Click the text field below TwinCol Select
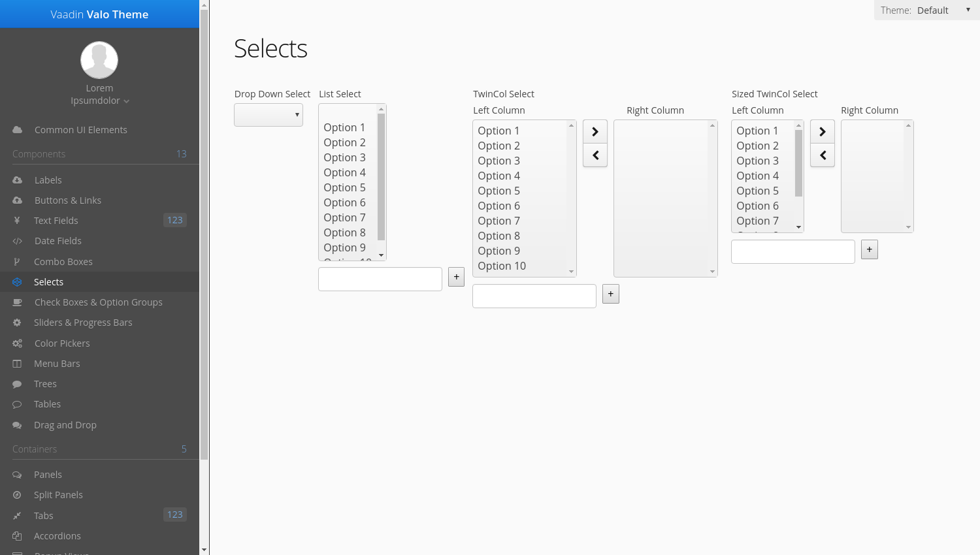This screenshot has width=980, height=555. [534, 296]
